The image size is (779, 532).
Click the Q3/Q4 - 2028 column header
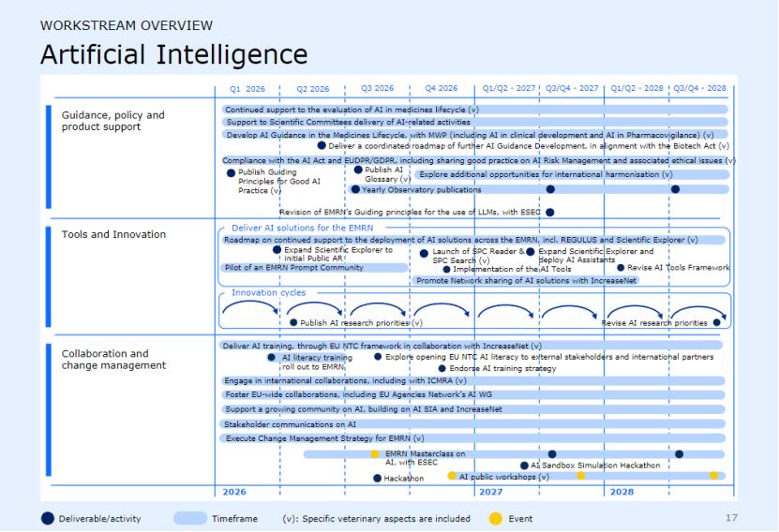click(x=699, y=89)
